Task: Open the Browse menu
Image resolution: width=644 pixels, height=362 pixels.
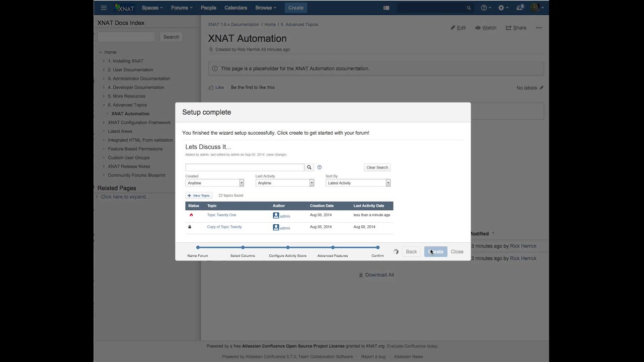Action: [266, 8]
